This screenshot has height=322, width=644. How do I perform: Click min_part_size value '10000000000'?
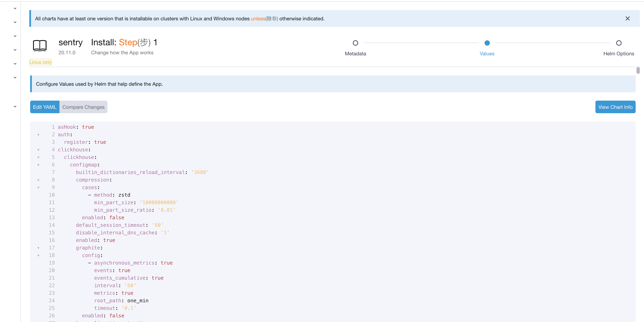click(159, 202)
